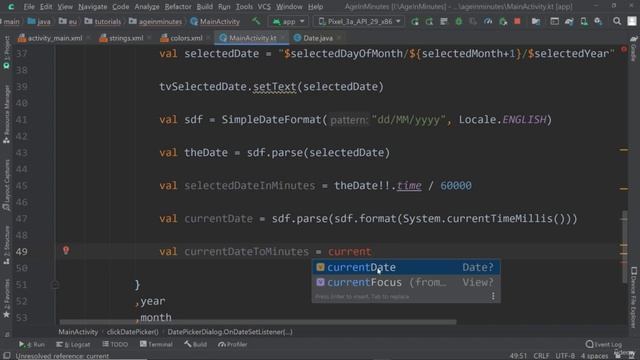Click the 49:51 cursor position status
Screen dimensions: 640x360
(518, 356)
